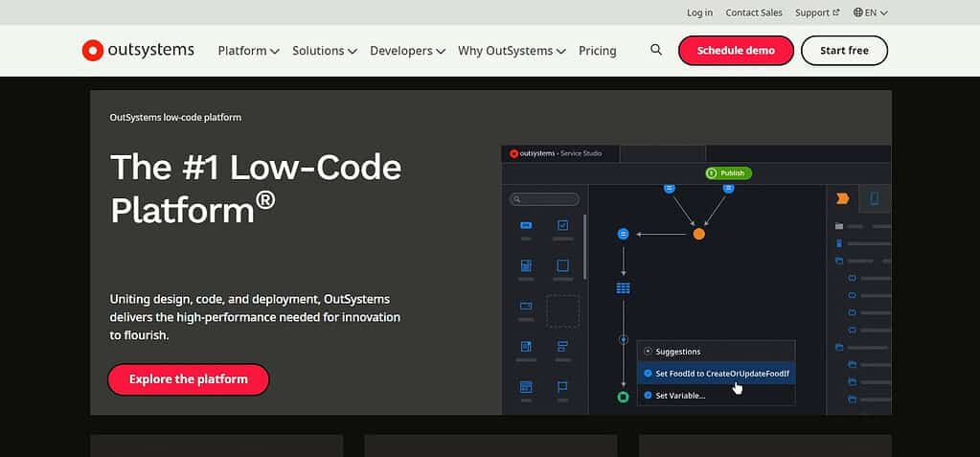This screenshot has height=457, width=980.
Task: Expand the Platform menu
Action: pos(249,51)
